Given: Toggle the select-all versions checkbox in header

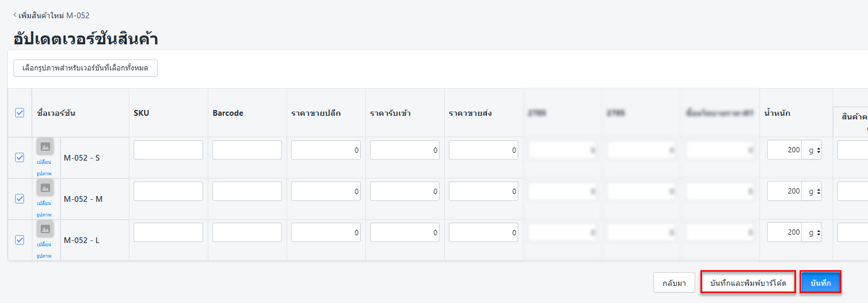Looking at the screenshot, I should coord(20,113).
